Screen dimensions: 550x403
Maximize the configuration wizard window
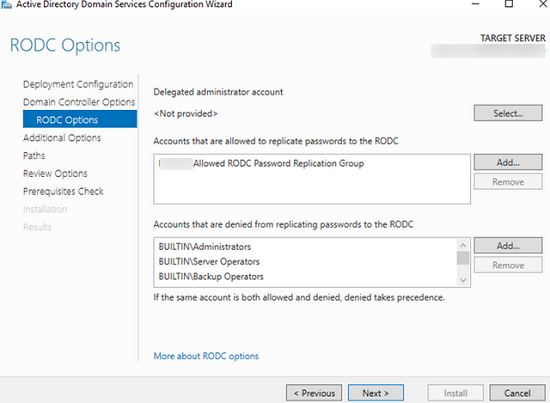click(509, 4)
